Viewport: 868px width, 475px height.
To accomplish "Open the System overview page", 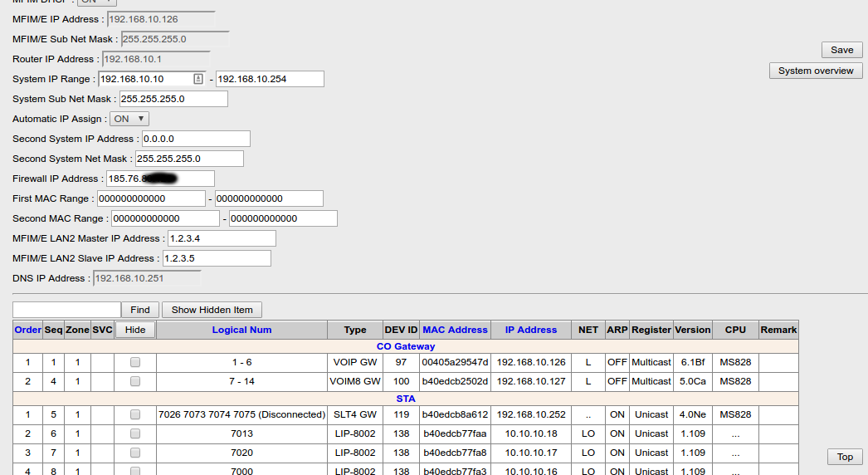I will 815,71.
